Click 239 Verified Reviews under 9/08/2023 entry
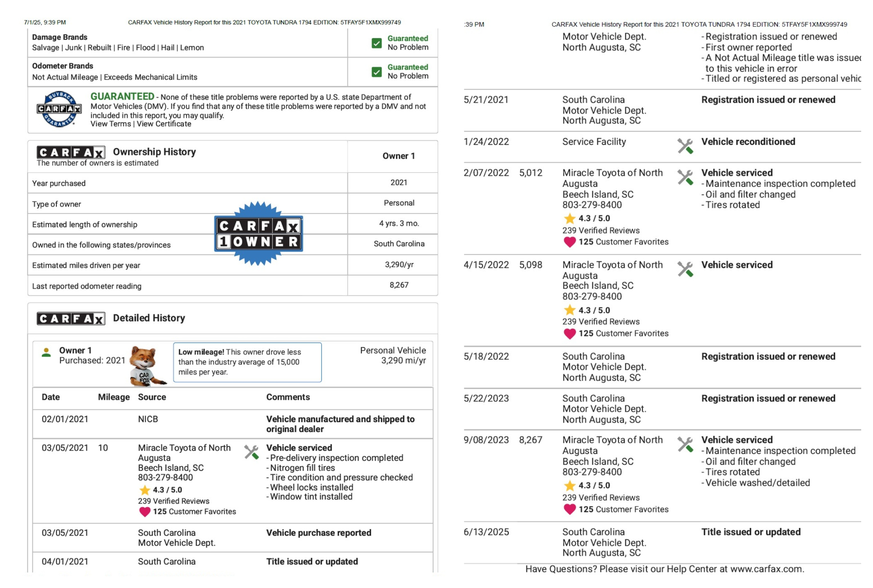Viewport: 873px width, 588px height. tap(601, 498)
